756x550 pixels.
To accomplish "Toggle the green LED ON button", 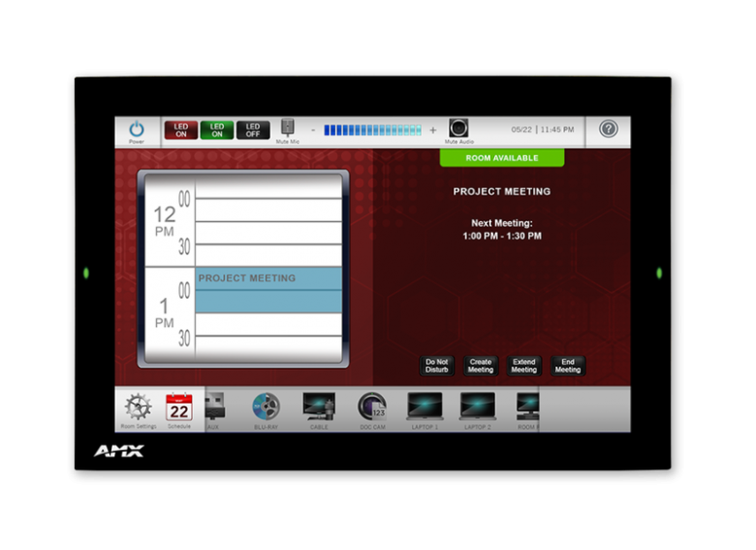I will pos(217,130).
